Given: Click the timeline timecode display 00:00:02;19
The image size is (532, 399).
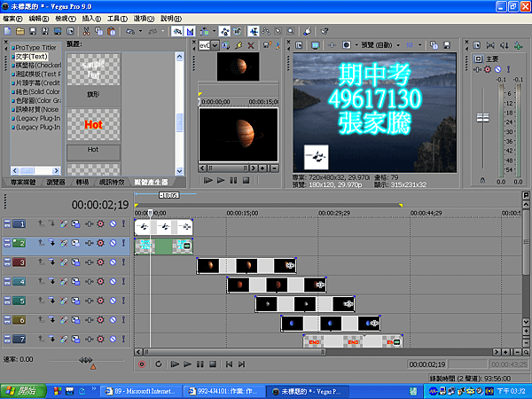Looking at the screenshot, I should click(100, 205).
